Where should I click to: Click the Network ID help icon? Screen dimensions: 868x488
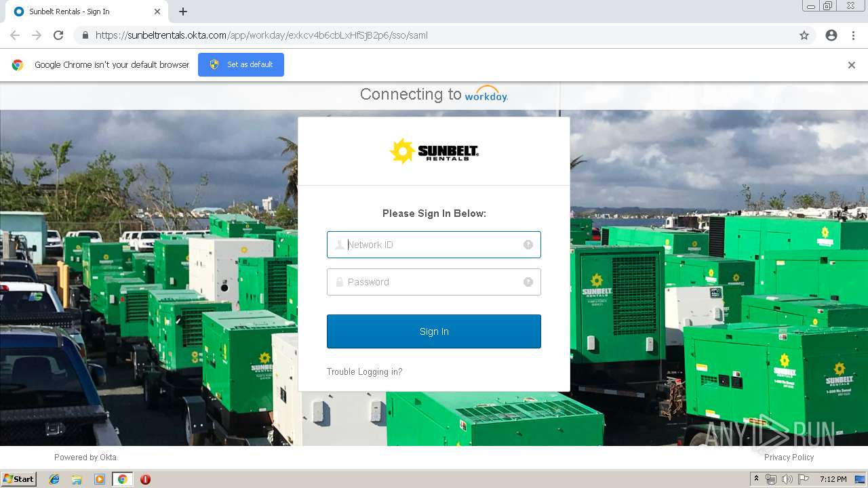(x=528, y=245)
